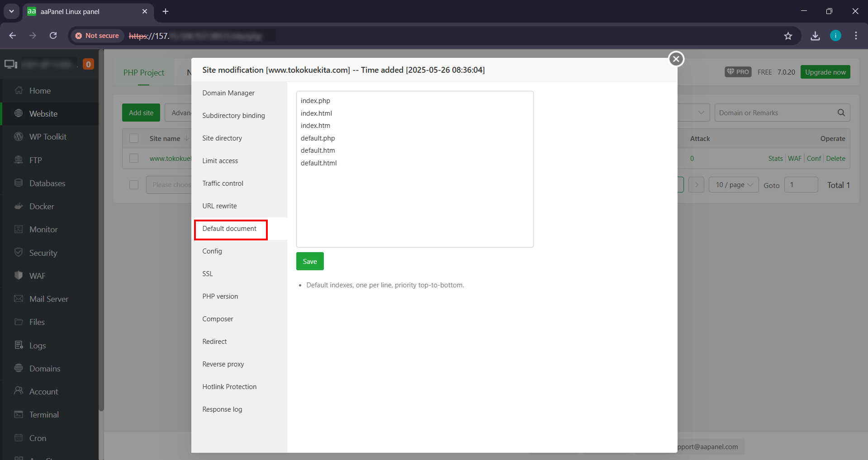Check the www.tokokuekita.com row checkbox
868x460 pixels.
(x=134, y=158)
